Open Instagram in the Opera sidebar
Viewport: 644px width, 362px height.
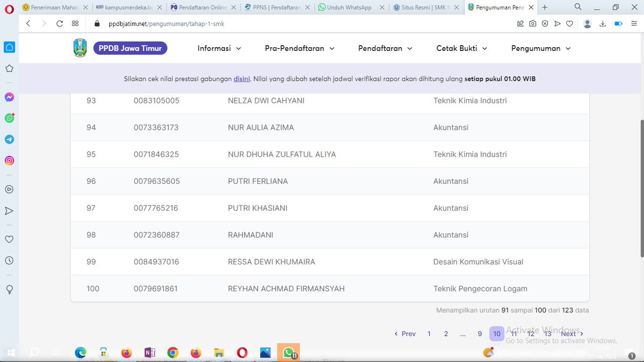[9, 160]
